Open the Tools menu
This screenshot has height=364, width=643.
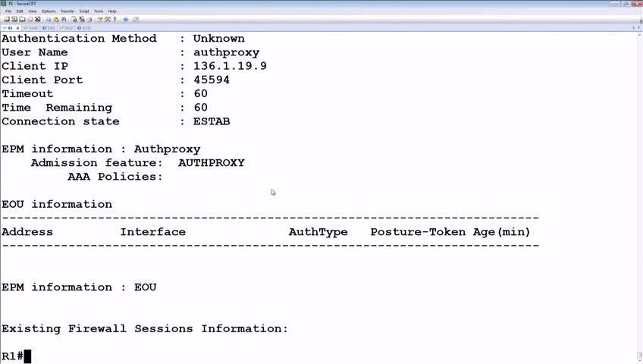[99, 11]
